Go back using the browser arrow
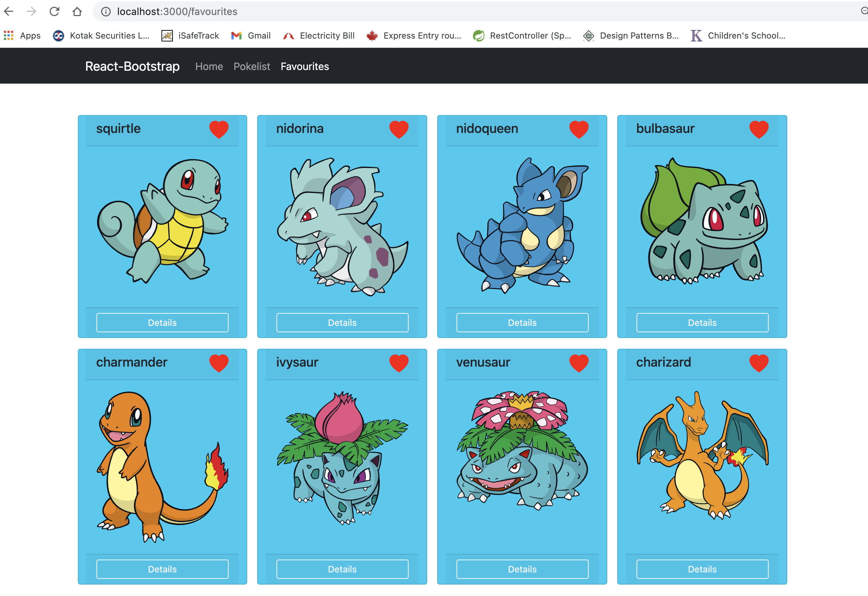 (9, 11)
